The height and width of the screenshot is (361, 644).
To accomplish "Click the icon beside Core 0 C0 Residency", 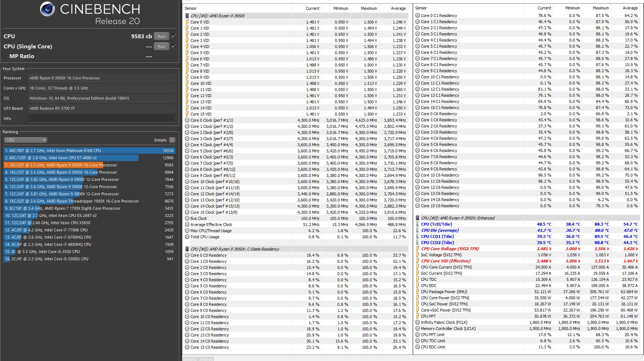I will (187, 255).
